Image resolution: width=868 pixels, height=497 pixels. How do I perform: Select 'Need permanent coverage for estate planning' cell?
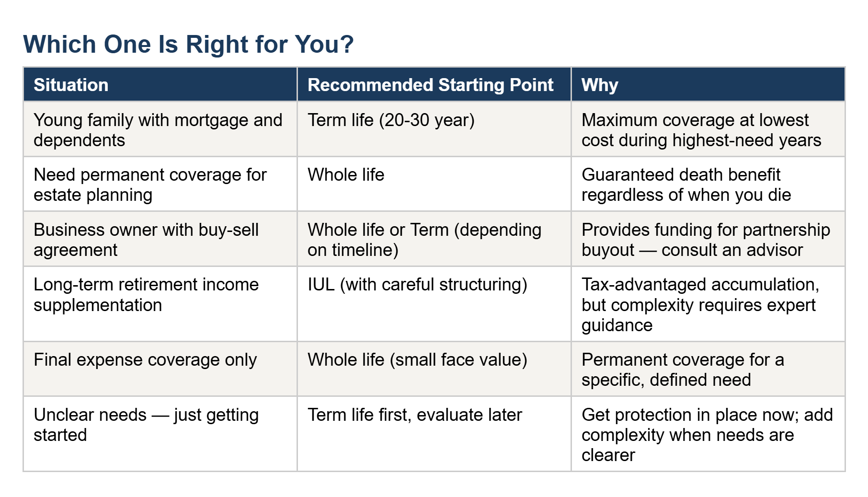[x=160, y=185]
